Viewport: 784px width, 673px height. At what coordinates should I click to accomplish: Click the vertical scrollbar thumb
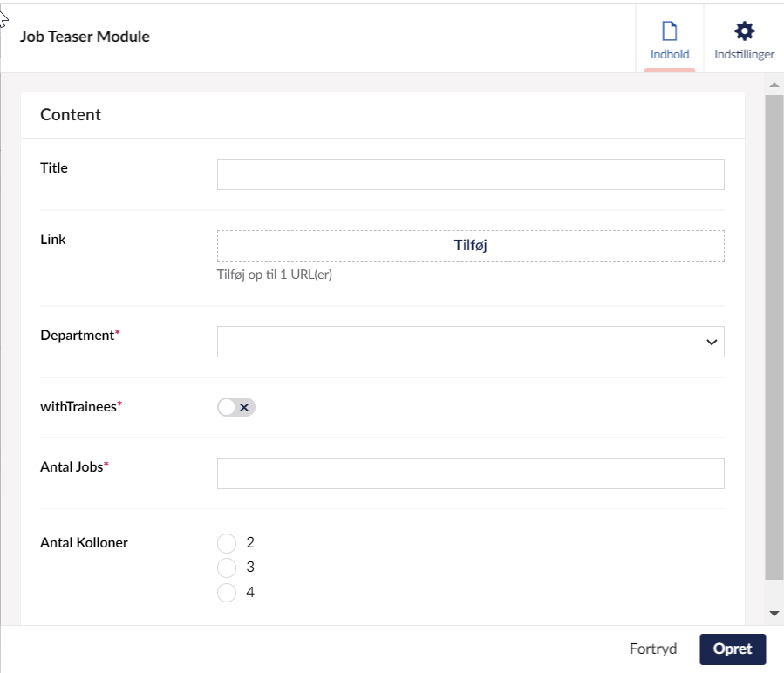point(774,336)
